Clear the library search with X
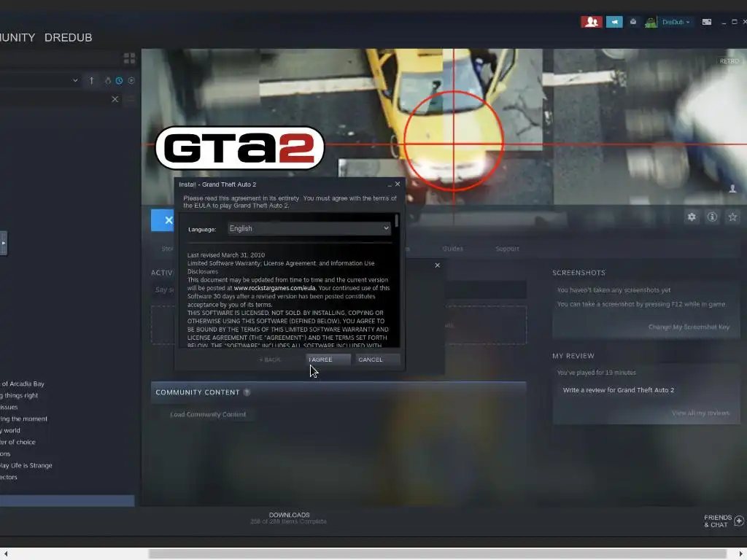Screen dimensions: 747x560 (115, 99)
